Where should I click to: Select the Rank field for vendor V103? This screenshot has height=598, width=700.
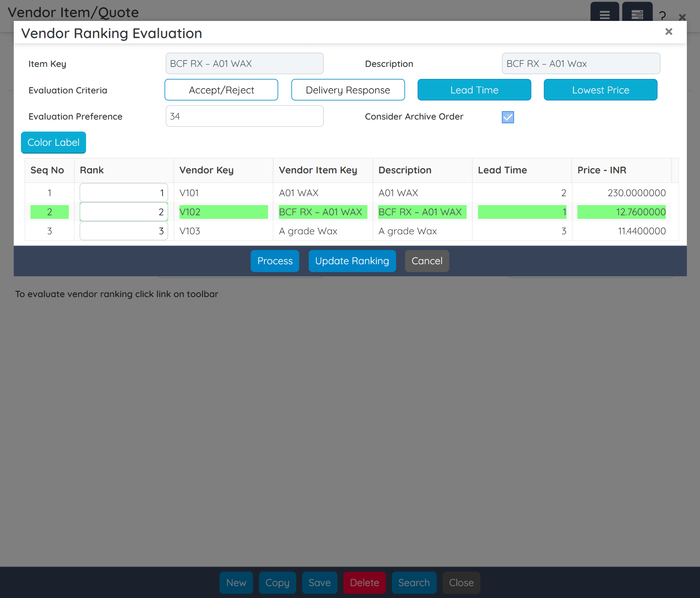tap(124, 231)
